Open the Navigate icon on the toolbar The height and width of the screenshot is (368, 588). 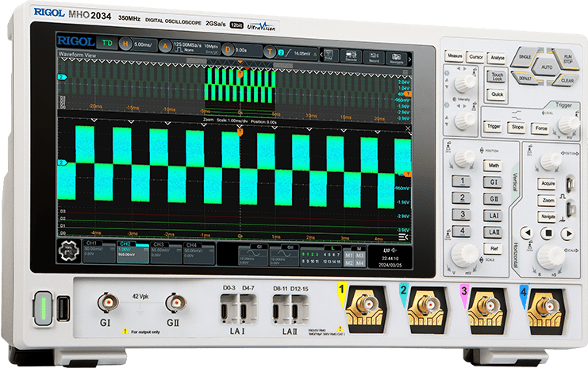tap(396, 59)
